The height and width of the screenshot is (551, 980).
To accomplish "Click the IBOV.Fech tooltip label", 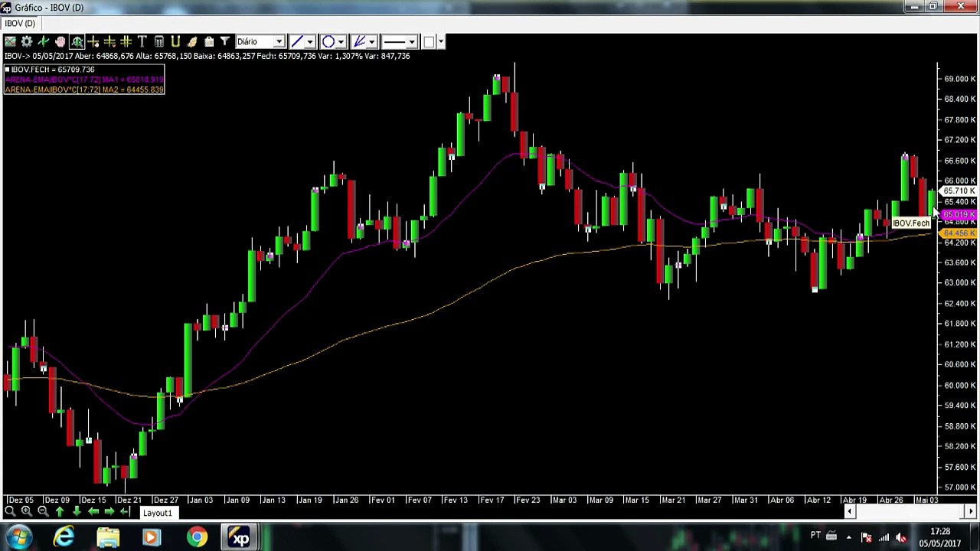I will coord(910,223).
